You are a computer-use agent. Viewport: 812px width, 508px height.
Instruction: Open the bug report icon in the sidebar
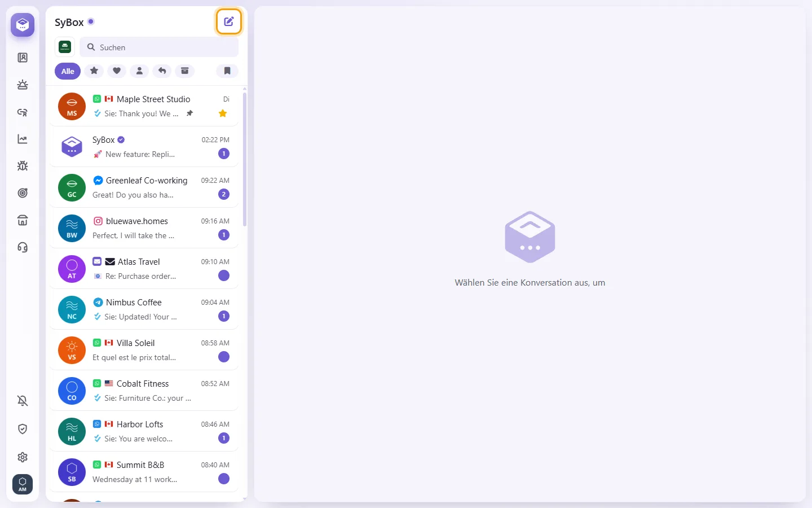(x=23, y=166)
